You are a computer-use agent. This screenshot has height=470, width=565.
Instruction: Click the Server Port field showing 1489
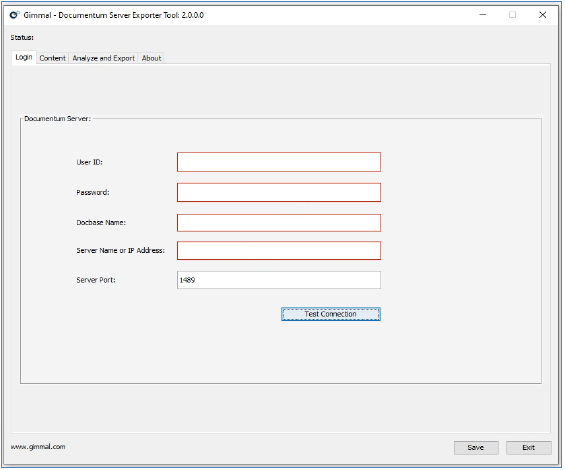coord(279,280)
